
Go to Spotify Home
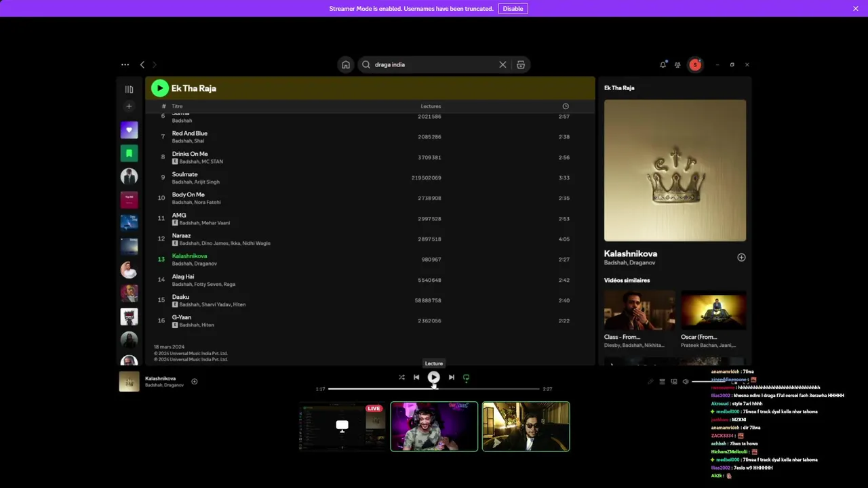tap(346, 64)
